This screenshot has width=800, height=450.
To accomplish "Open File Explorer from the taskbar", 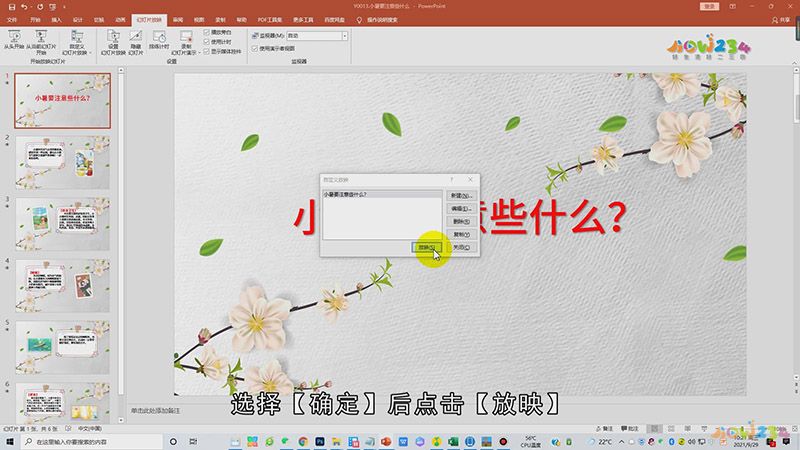I will [x=336, y=441].
